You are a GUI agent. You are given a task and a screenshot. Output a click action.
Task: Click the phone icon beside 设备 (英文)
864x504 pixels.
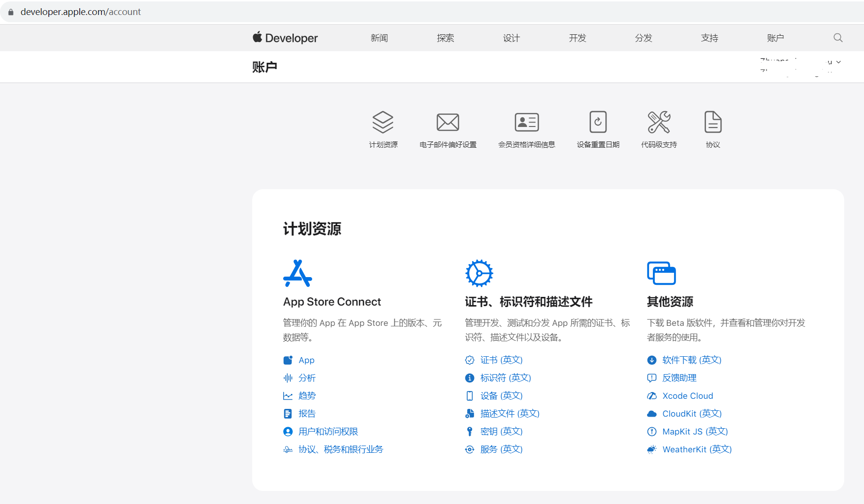(x=470, y=396)
